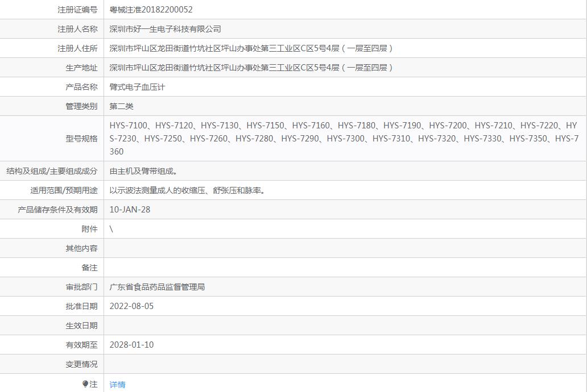
Task: Click the lightbulb icon beside 注
Action: 85,384
